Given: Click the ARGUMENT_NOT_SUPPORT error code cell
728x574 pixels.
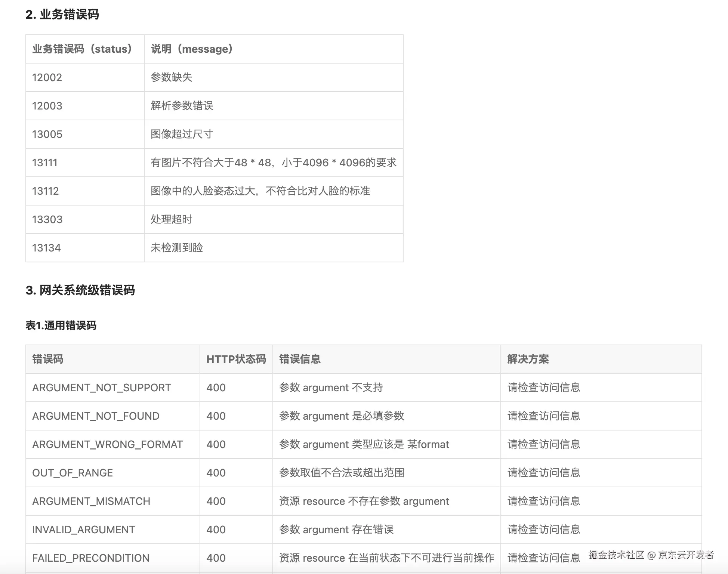Looking at the screenshot, I should (x=102, y=388).
